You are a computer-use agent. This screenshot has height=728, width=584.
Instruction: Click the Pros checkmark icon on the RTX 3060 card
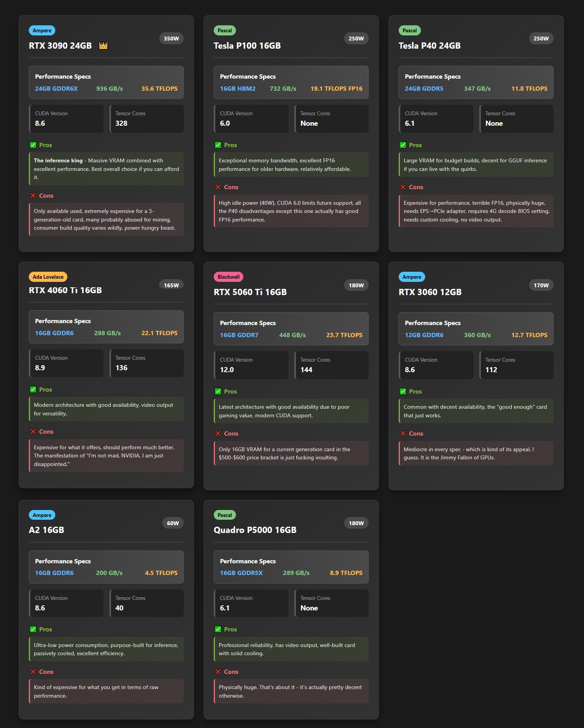(403, 391)
